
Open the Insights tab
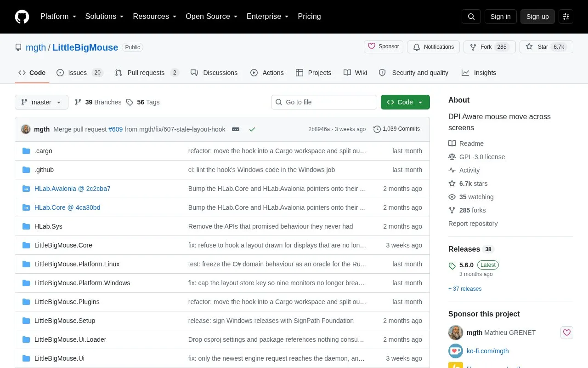pyautogui.click(x=479, y=73)
